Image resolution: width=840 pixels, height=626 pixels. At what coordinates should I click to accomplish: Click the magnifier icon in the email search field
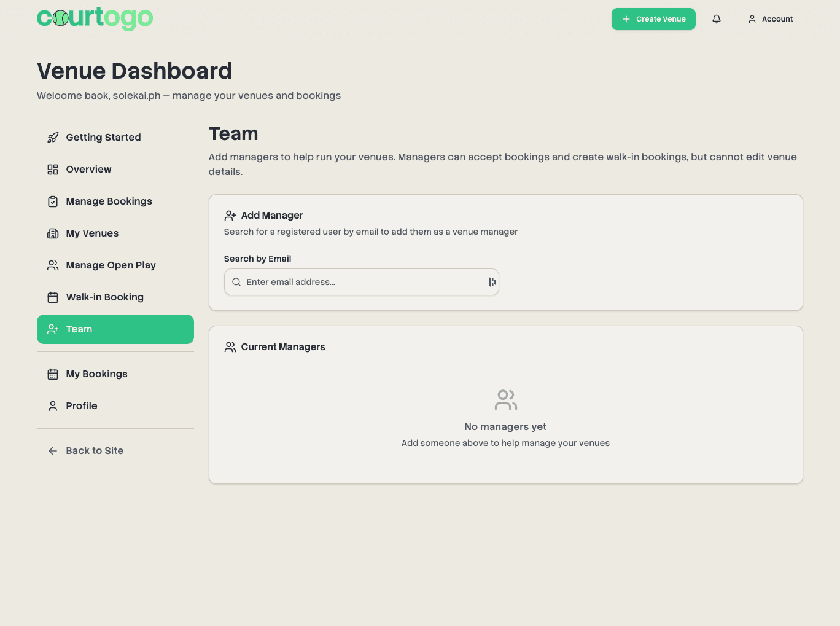pyautogui.click(x=236, y=282)
